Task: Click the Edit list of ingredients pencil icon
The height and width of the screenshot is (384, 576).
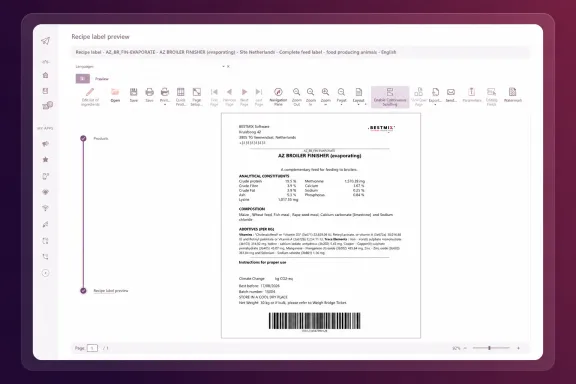Action: 90,92
